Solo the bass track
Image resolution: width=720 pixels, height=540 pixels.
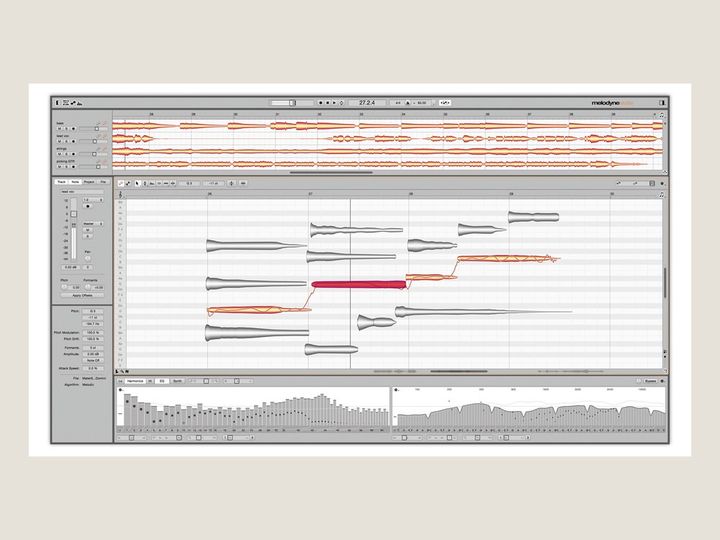66,129
